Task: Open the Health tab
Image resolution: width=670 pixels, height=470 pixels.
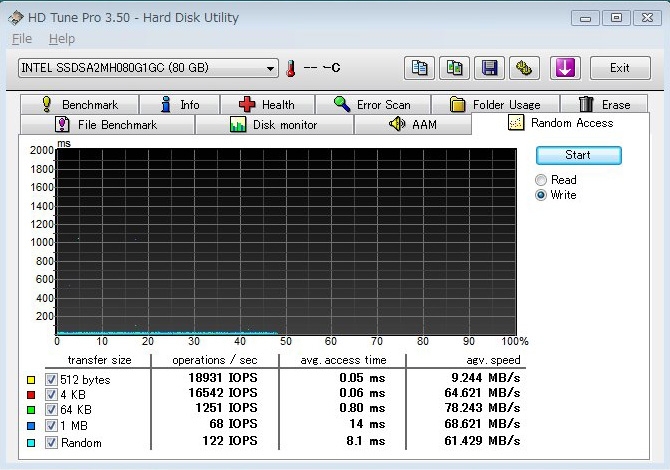Action: coord(266,104)
